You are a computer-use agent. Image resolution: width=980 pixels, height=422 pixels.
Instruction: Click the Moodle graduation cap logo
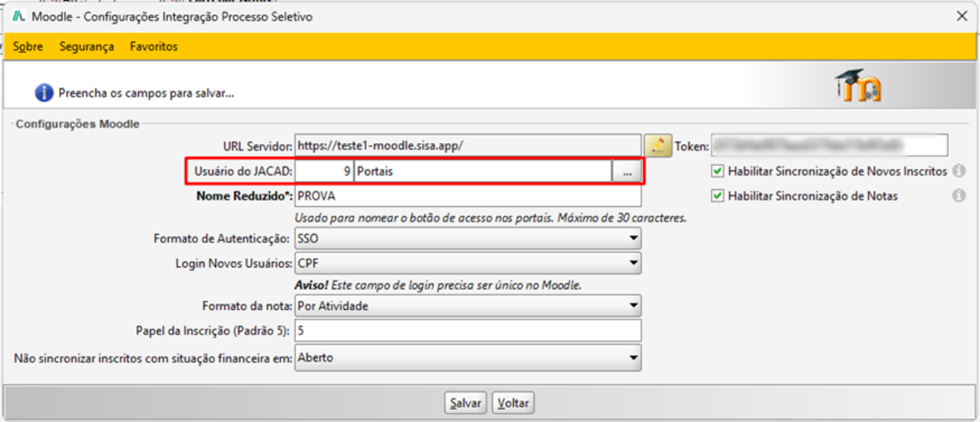point(857,86)
